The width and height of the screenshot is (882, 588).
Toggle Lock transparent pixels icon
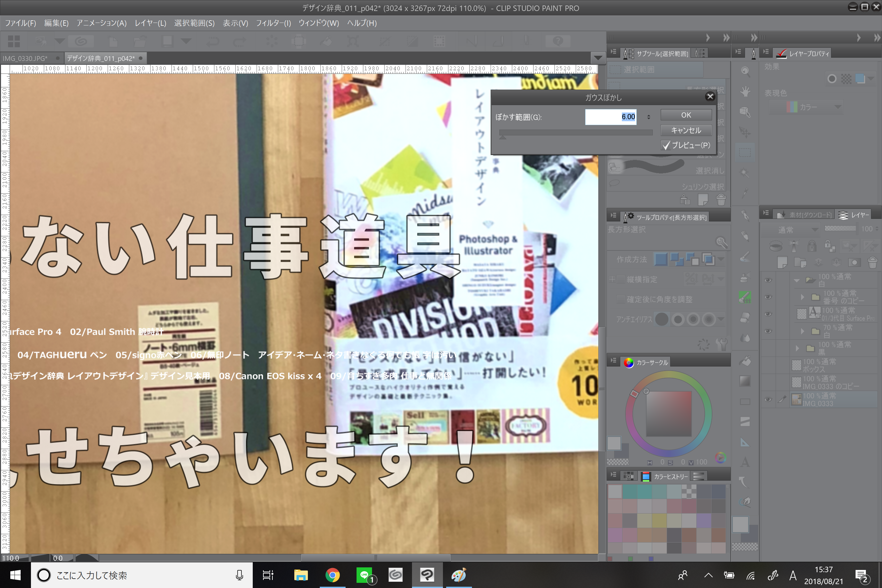[x=829, y=246]
